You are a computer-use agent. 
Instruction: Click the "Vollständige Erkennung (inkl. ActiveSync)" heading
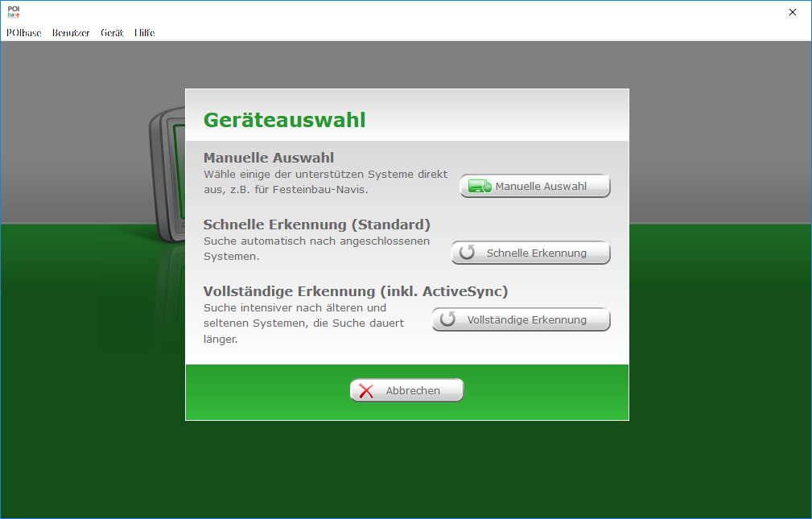pyautogui.click(x=355, y=291)
